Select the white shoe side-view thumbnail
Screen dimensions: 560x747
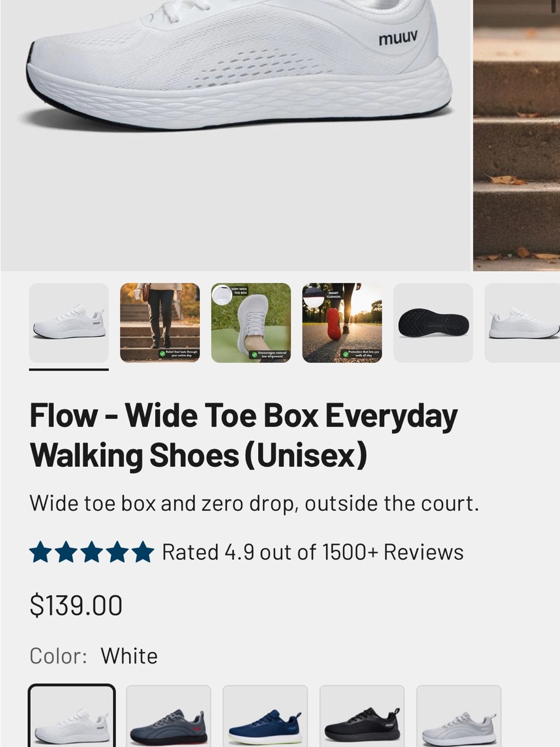pyautogui.click(x=69, y=323)
